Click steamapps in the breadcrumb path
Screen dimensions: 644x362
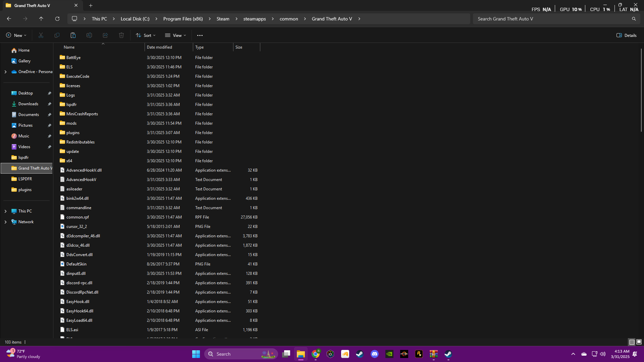(x=254, y=19)
